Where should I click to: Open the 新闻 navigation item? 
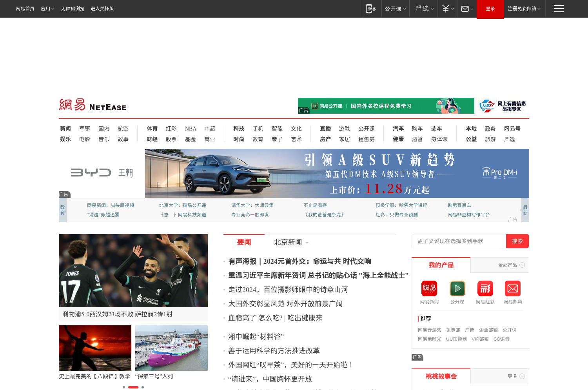coord(65,129)
